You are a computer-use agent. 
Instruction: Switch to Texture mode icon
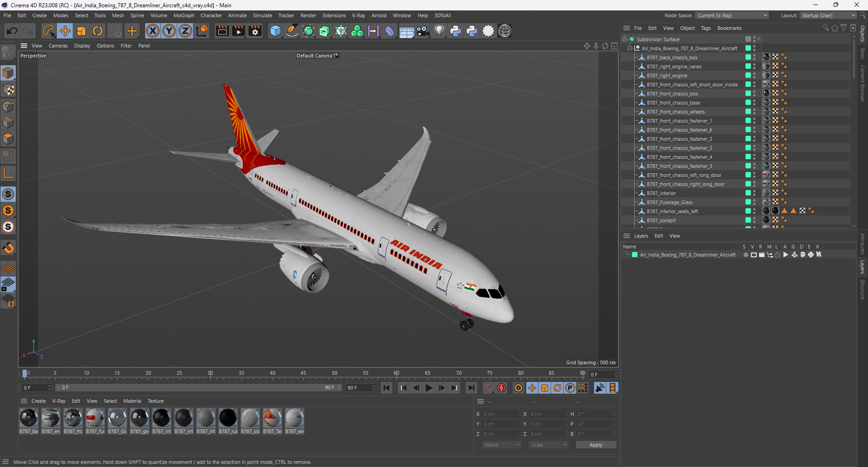(x=8, y=90)
